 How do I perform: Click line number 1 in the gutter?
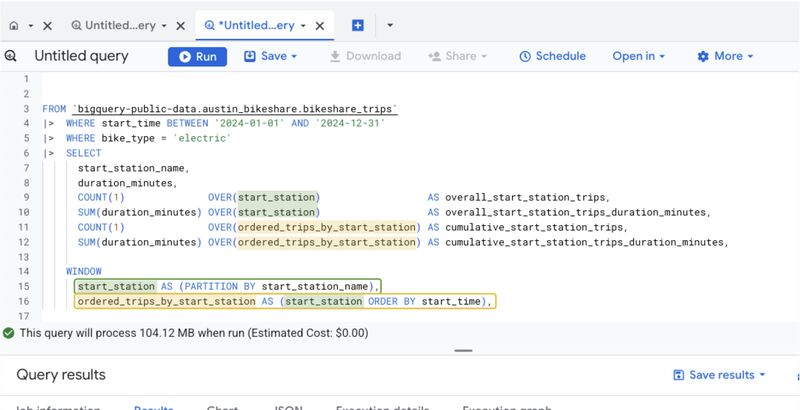pos(26,79)
